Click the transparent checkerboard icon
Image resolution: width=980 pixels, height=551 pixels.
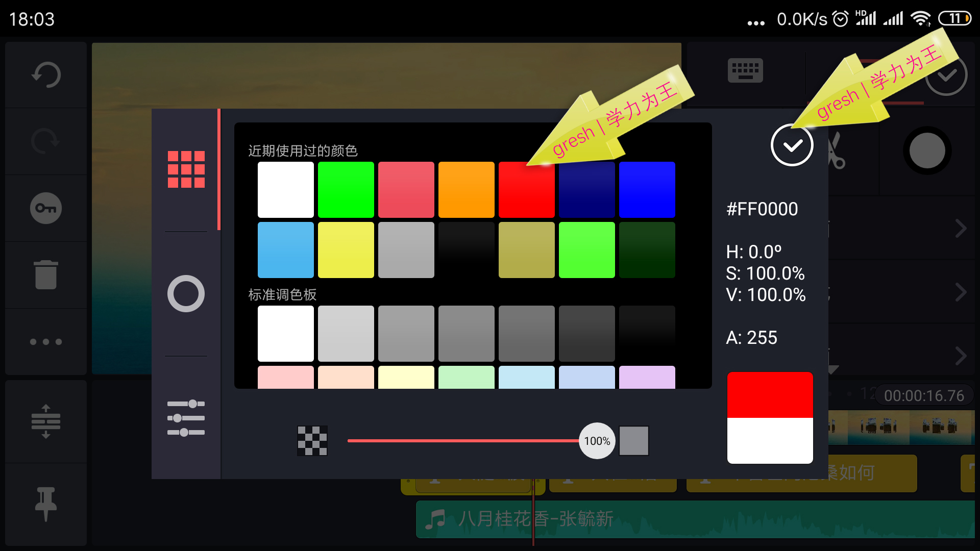(312, 441)
